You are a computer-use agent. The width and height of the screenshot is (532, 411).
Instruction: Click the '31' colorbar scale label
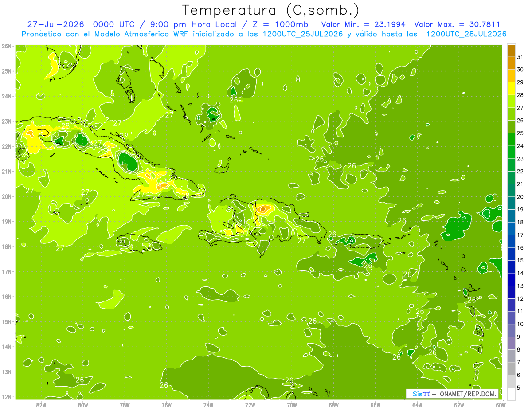(520, 57)
